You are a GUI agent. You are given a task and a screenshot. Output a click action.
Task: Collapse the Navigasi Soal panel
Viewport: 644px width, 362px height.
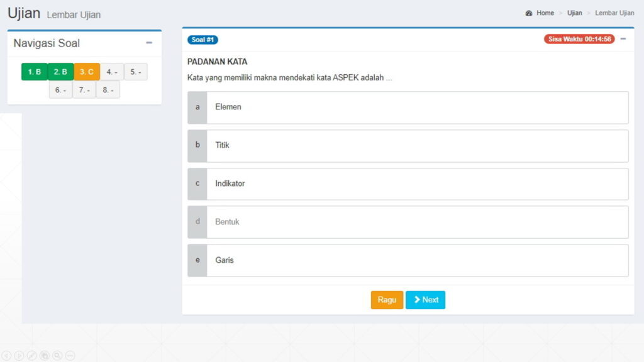pyautogui.click(x=149, y=43)
